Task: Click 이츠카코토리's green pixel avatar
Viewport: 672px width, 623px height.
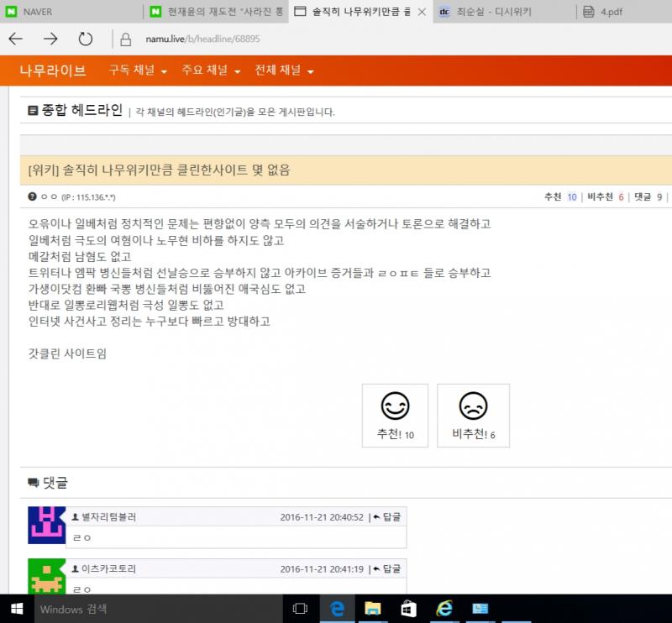Action: [46, 576]
